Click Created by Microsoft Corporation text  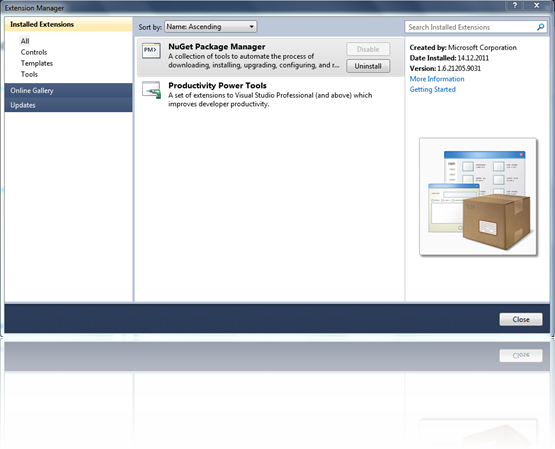tap(463, 47)
